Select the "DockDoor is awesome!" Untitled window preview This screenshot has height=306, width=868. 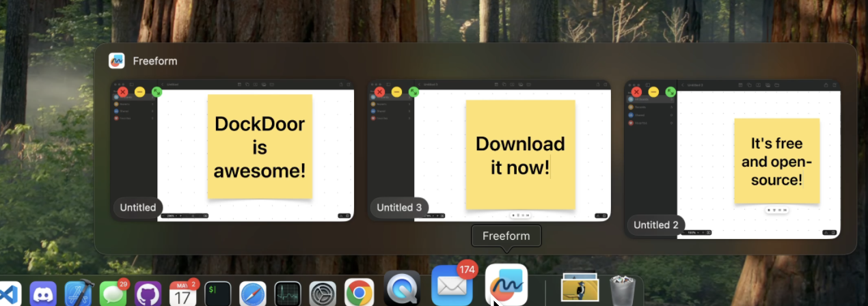[232, 150]
